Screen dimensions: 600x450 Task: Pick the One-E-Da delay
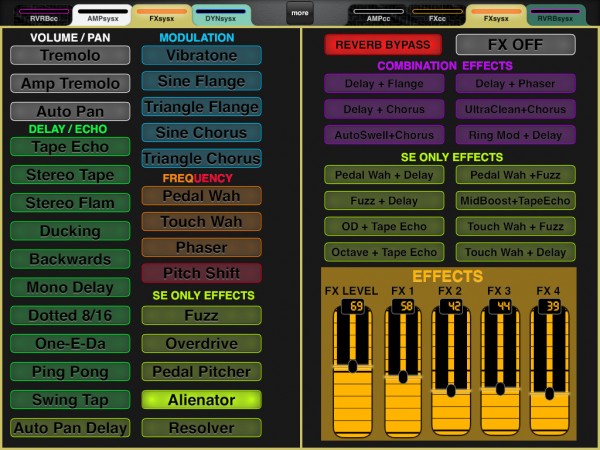(70, 344)
